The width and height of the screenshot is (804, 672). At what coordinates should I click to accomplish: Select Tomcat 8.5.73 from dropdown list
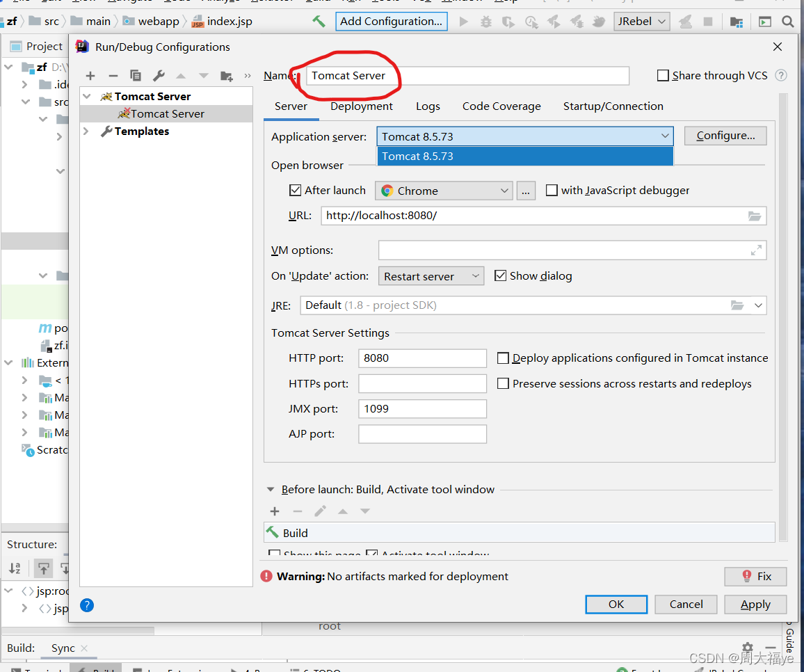(x=524, y=157)
